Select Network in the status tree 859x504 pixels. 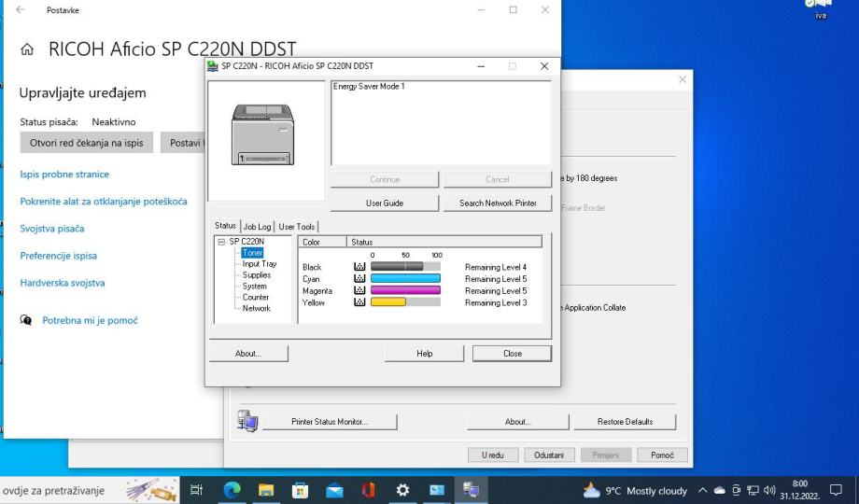pyautogui.click(x=256, y=308)
